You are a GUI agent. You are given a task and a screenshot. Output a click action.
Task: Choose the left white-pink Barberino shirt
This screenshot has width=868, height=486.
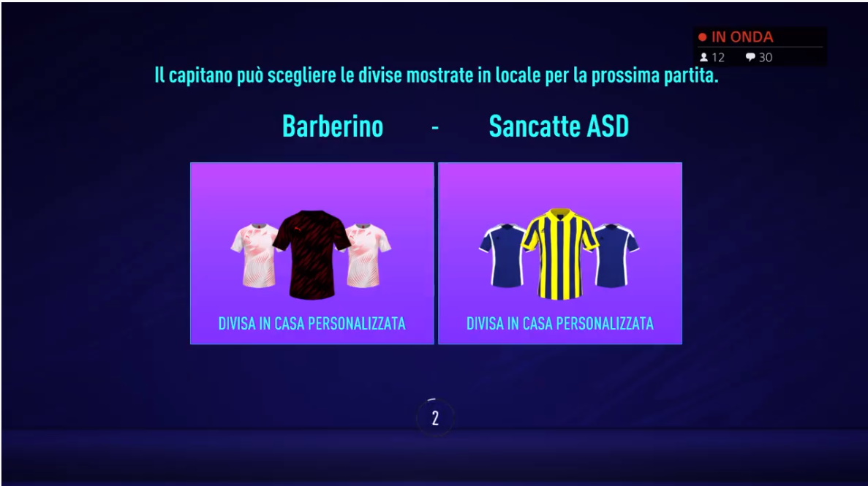tap(254, 255)
